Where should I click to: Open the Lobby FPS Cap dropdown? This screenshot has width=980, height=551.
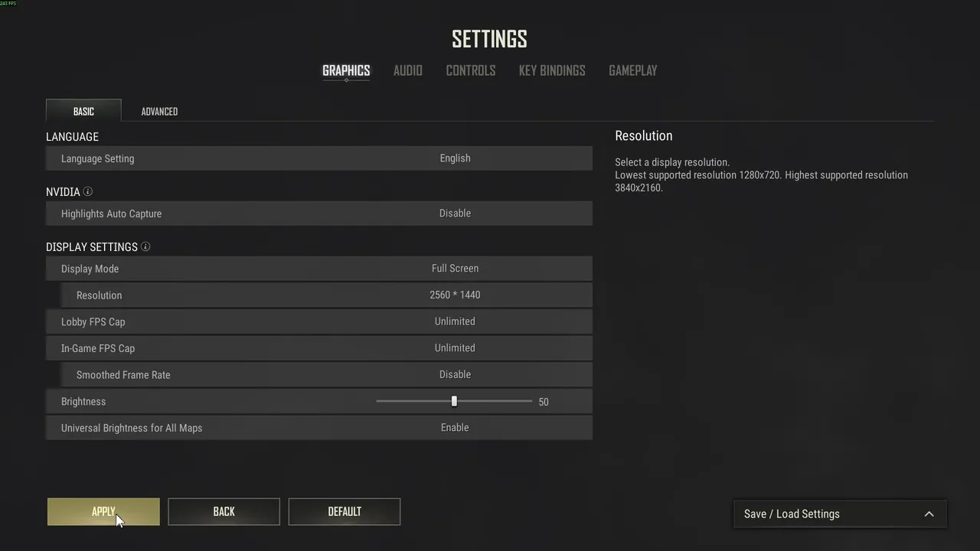click(455, 321)
